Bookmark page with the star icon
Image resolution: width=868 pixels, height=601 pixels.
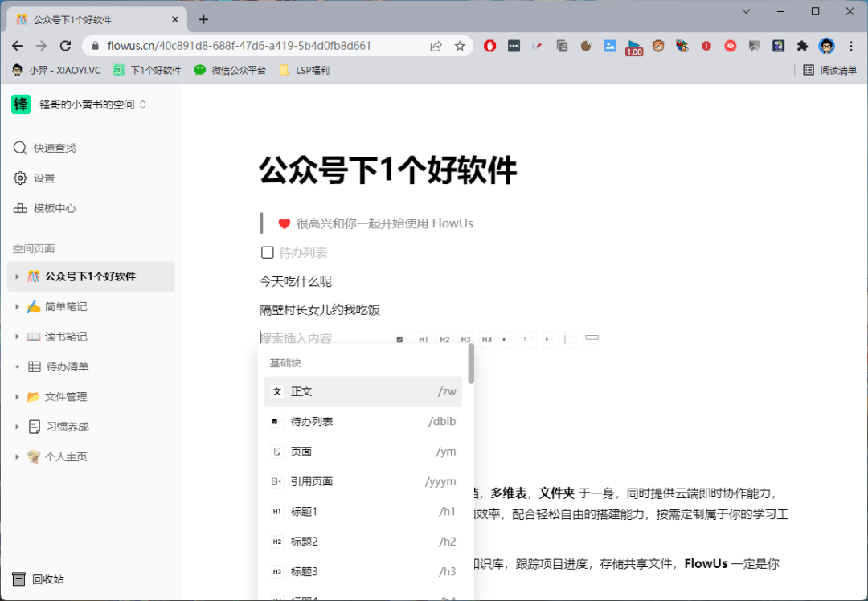(460, 46)
